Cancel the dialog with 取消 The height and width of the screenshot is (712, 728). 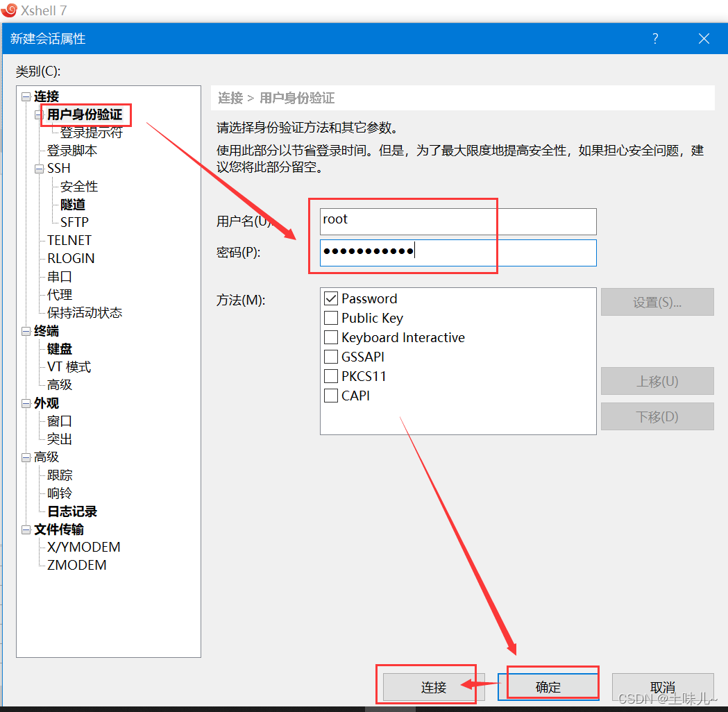coord(663,687)
